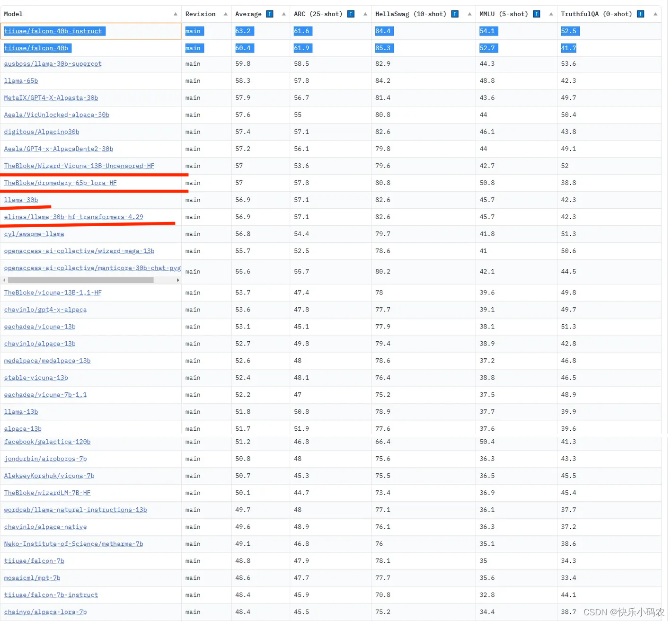Follow the stable-vicuna-13b link
Screen dimensions: 672x621
coord(36,378)
